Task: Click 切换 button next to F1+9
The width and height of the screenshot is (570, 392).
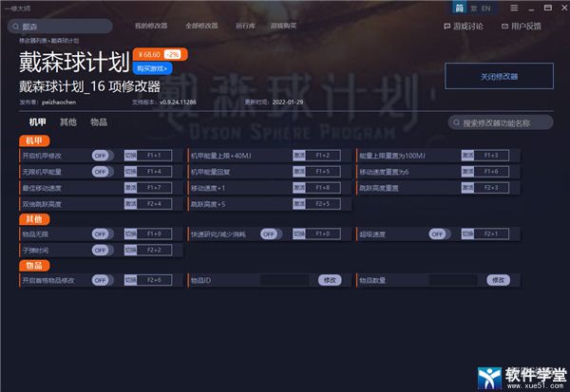Action: [130, 233]
